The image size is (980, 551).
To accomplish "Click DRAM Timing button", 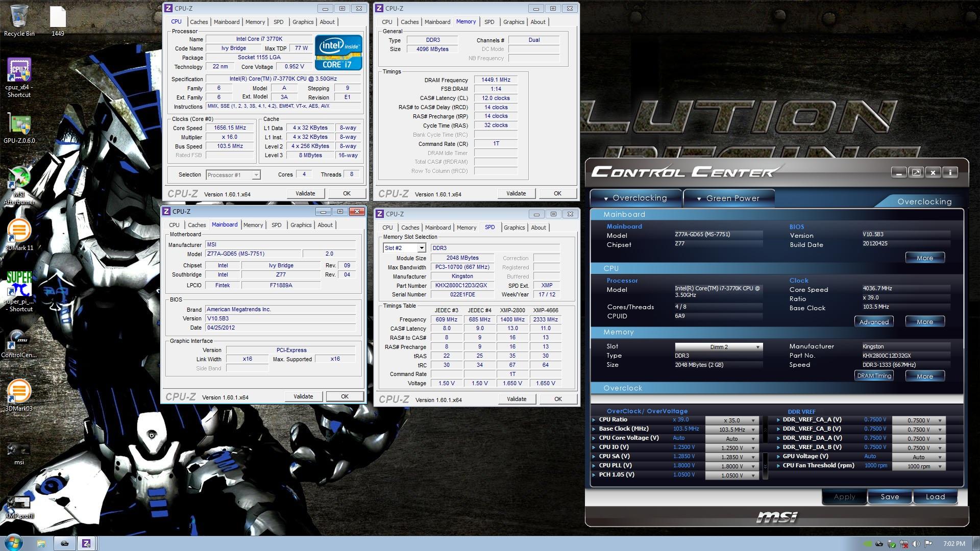I will (874, 375).
